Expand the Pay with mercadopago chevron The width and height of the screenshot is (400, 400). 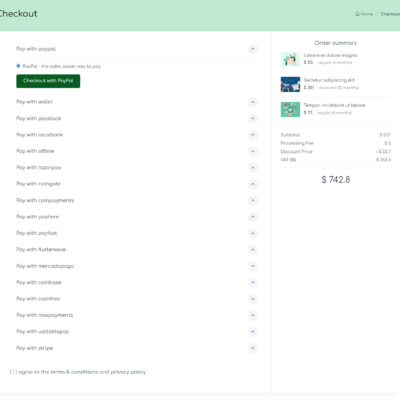pyautogui.click(x=253, y=266)
